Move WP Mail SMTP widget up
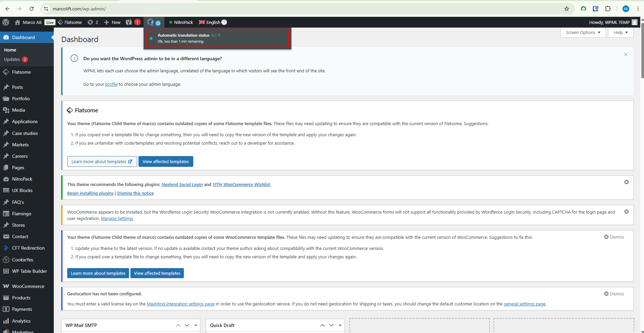The height and width of the screenshot is (333, 644). coord(178,325)
